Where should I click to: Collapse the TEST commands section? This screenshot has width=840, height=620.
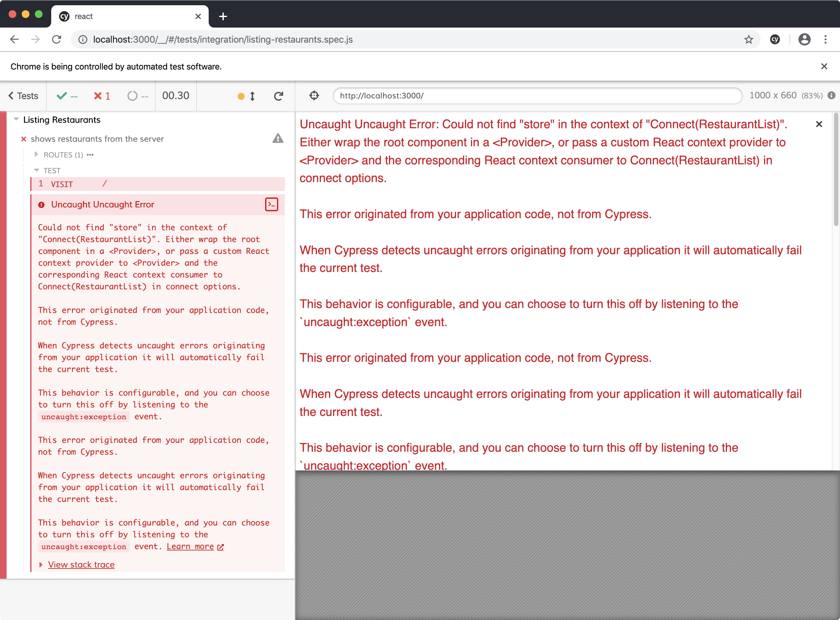[x=36, y=170]
